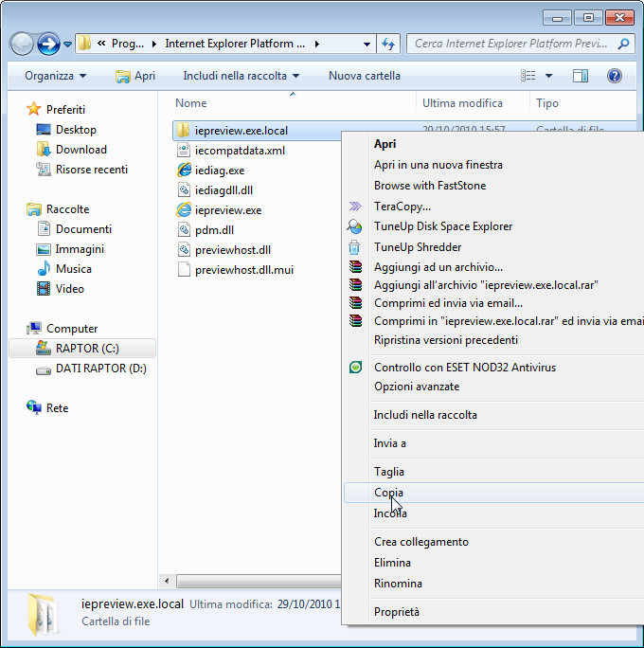Select pdm.dll file
644x648 pixels.
[214, 230]
